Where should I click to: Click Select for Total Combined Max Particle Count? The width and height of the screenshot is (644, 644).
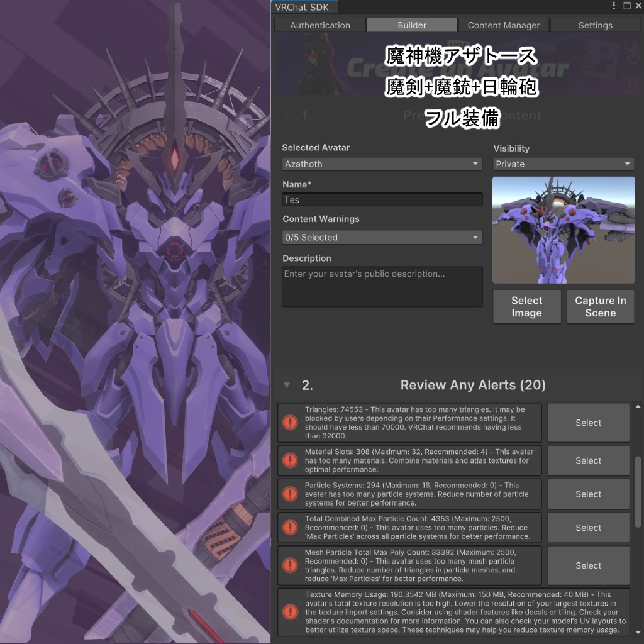click(588, 528)
